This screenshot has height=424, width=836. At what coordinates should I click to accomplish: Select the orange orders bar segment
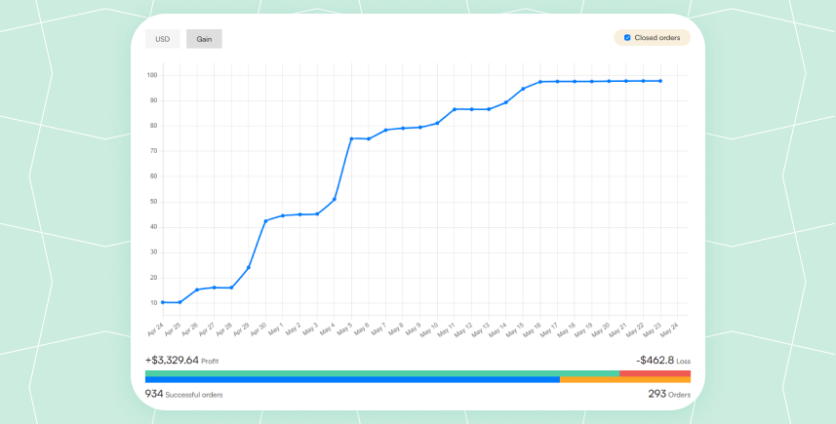(x=624, y=380)
